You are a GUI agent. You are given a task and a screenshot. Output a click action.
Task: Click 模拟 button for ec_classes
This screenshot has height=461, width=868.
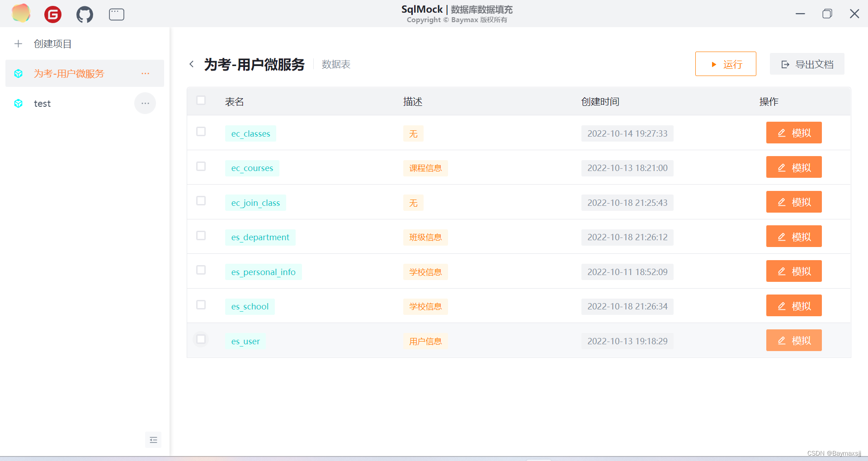pyautogui.click(x=794, y=133)
